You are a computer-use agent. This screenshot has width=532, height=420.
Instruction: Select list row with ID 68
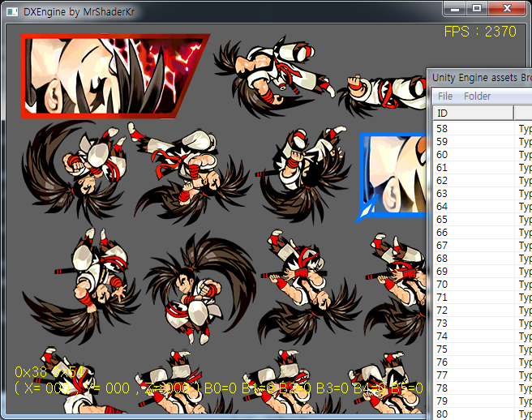point(483,258)
